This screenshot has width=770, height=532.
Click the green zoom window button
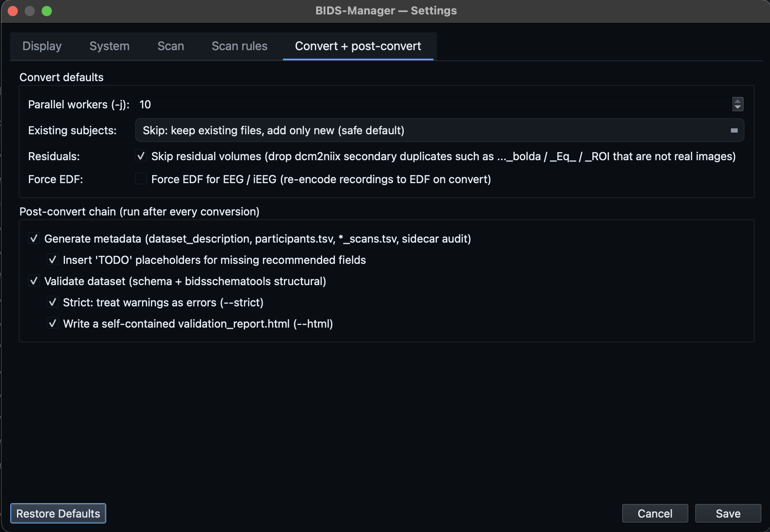click(x=47, y=11)
